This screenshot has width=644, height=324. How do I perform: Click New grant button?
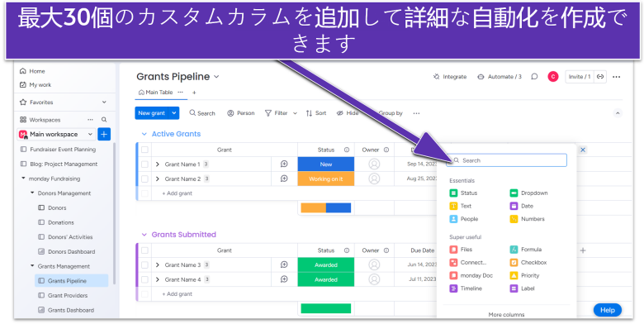(152, 113)
